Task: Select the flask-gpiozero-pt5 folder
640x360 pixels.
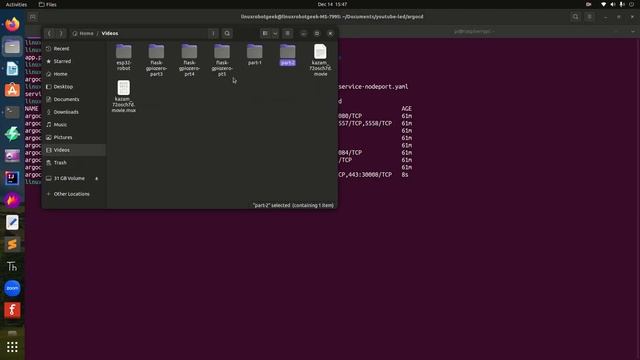Action: 222,60
